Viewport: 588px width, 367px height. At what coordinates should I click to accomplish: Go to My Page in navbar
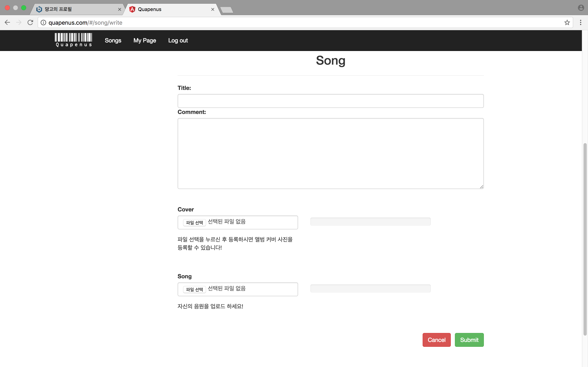point(145,41)
